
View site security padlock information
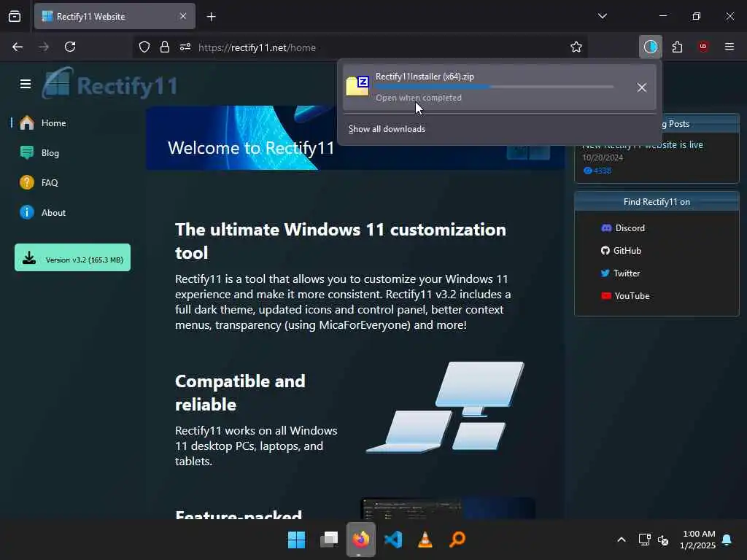coord(165,47)
